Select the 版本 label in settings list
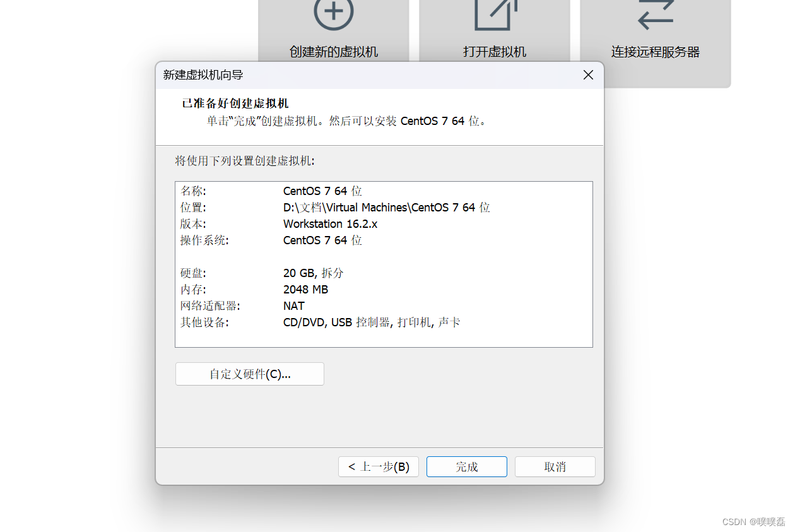This screenshot has height=532, width=795. tap(193, 223)
